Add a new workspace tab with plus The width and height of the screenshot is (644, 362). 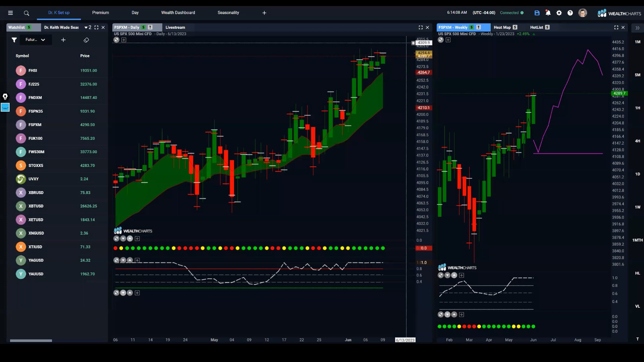(264, 13)
